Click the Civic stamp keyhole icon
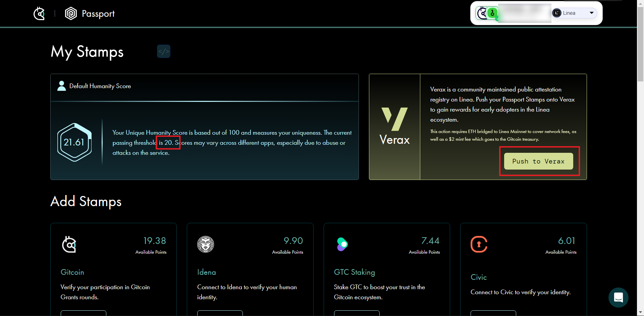 click(x=479, y=244)
